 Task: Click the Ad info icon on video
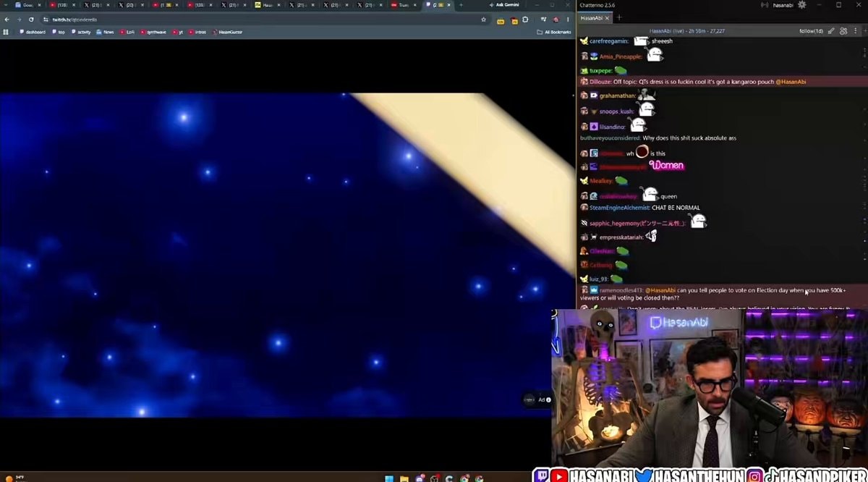pyautogui.click(x=549, y=399)
